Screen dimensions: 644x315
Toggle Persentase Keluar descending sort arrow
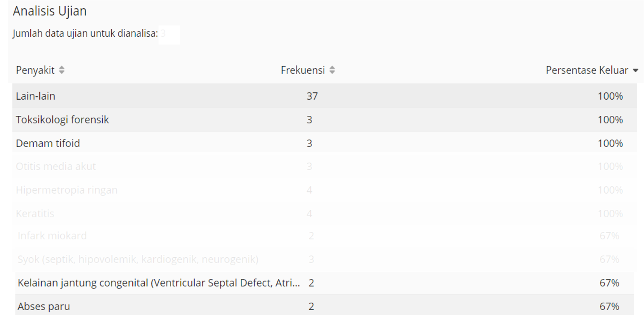click(x=635, y=70)
